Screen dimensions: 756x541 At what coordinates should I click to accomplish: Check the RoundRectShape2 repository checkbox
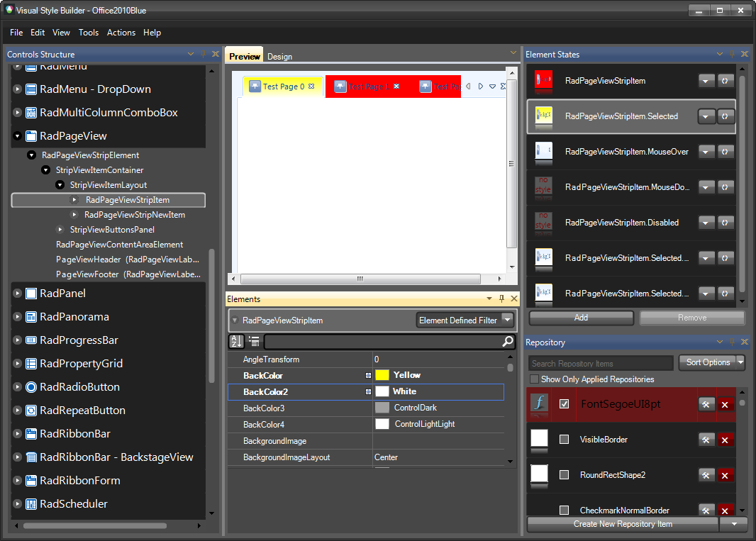click(564, 475)
